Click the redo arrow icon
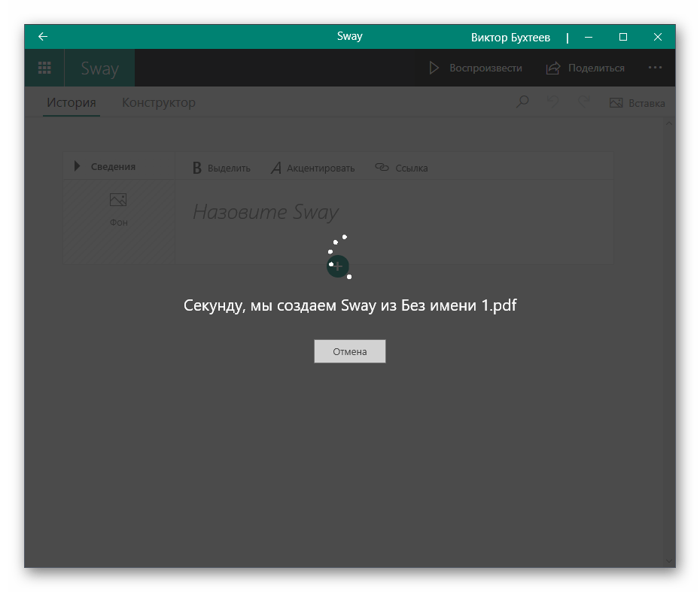Viewport: 700px width, 592px height. (583, 102)
